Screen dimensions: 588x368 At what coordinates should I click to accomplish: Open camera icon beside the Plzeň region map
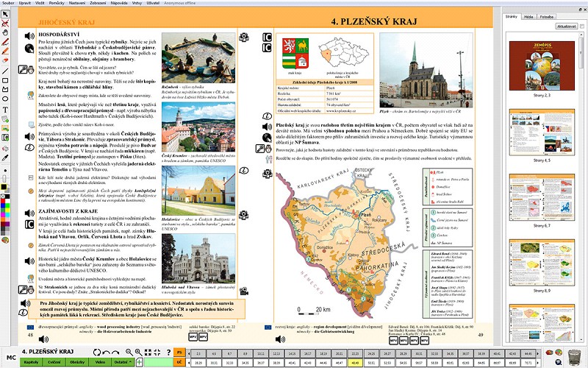click(x=267, y=173)
